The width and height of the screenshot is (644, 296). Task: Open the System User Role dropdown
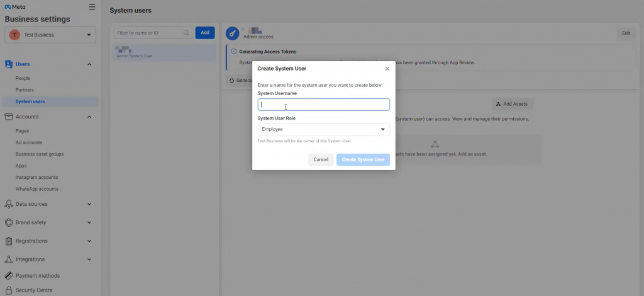click(x=324, y=130)
